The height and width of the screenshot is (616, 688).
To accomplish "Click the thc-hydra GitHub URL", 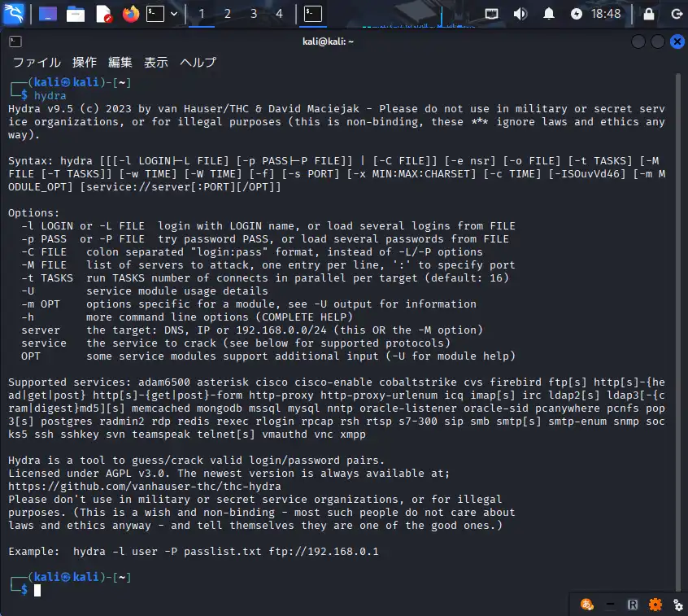I will coord(145,487).
